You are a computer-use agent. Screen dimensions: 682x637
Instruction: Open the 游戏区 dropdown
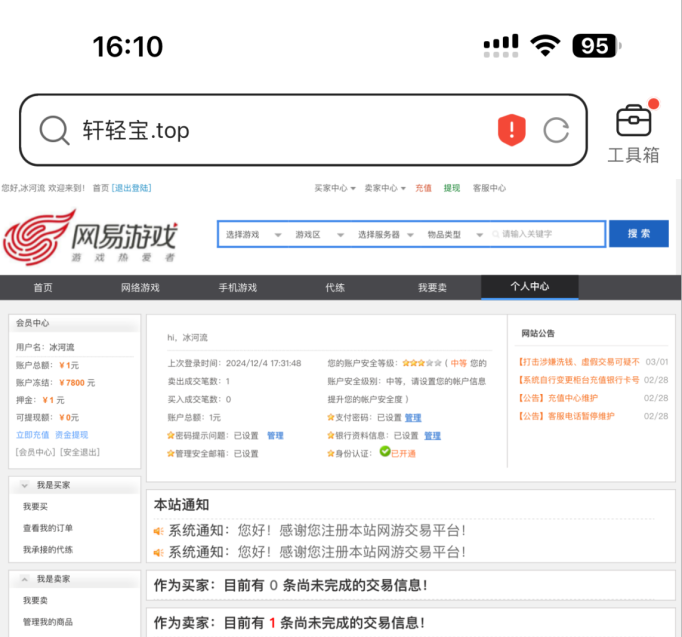point(319,234)
